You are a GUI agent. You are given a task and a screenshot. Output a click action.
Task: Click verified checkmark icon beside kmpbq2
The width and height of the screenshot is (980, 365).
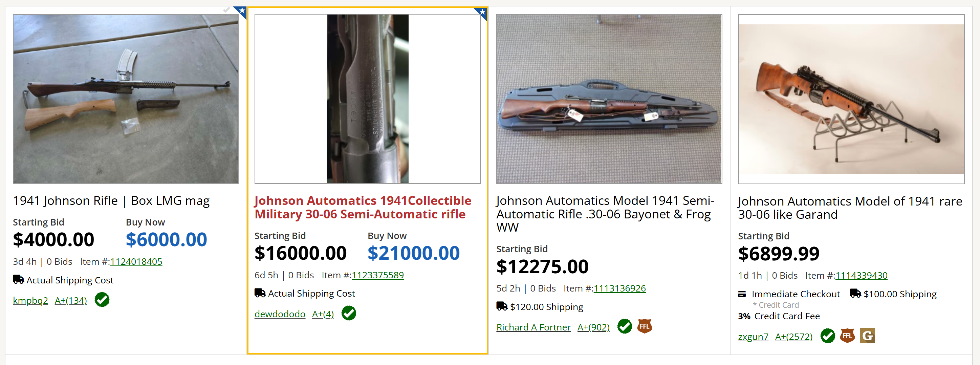[102, 300]
